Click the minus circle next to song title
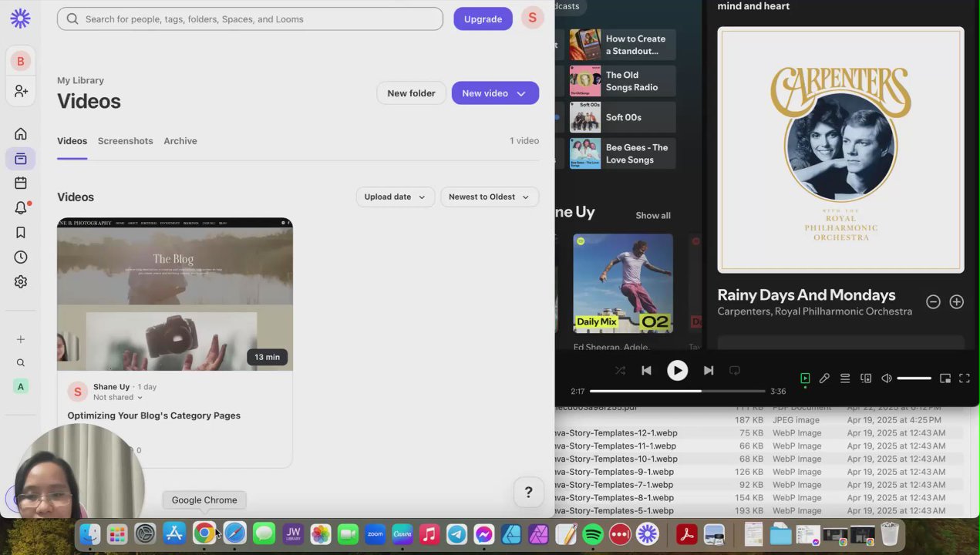Screen dimensions: 980x555 tap(933, 302)
